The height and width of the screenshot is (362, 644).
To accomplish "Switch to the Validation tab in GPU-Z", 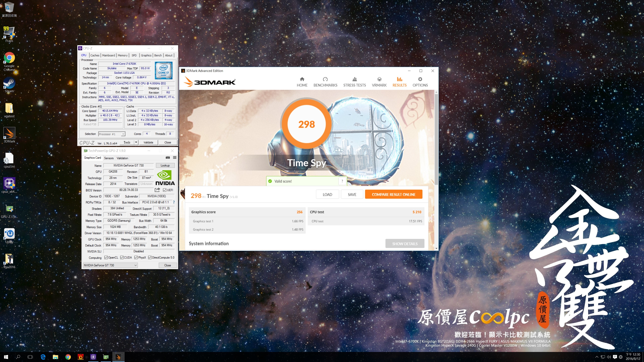I will point(122,158).
